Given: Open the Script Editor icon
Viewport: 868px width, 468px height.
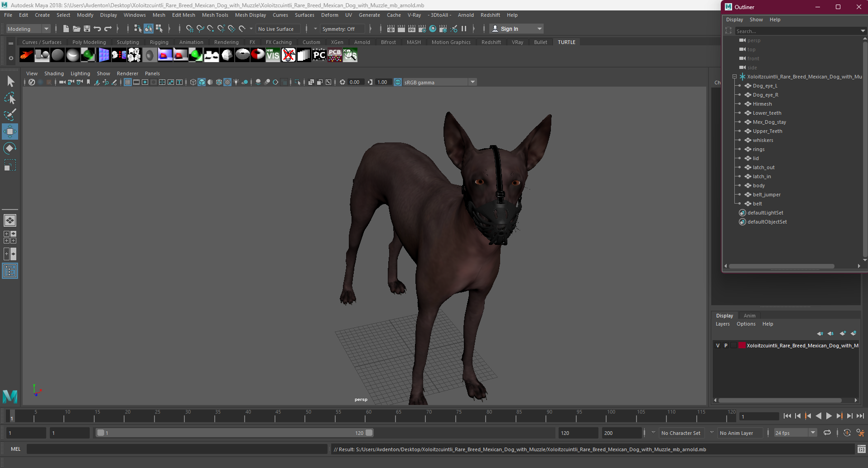Looking at the screenshot, I should [x=861, y=449].
